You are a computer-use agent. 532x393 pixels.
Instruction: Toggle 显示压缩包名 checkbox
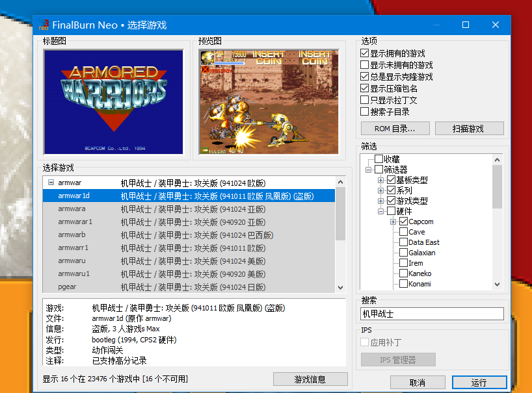coord(364,88)
